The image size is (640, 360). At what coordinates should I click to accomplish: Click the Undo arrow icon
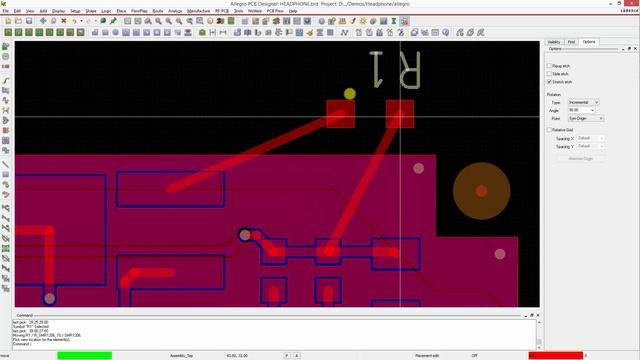point(74,21)
